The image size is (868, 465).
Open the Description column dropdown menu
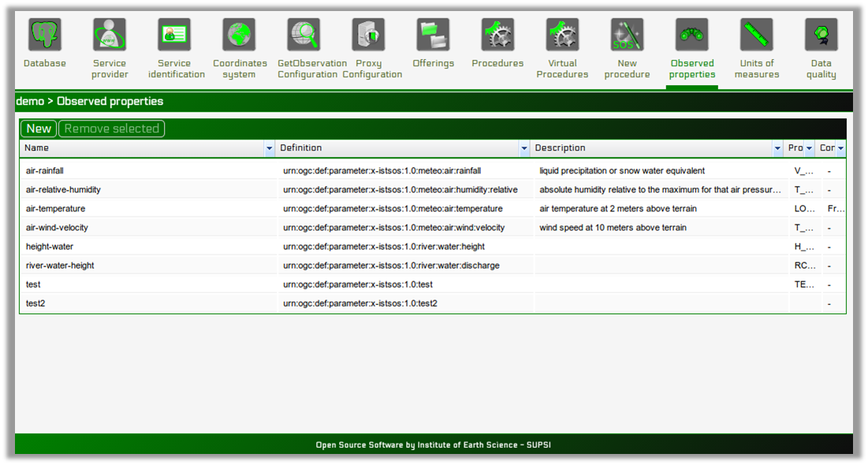(777, 148)
